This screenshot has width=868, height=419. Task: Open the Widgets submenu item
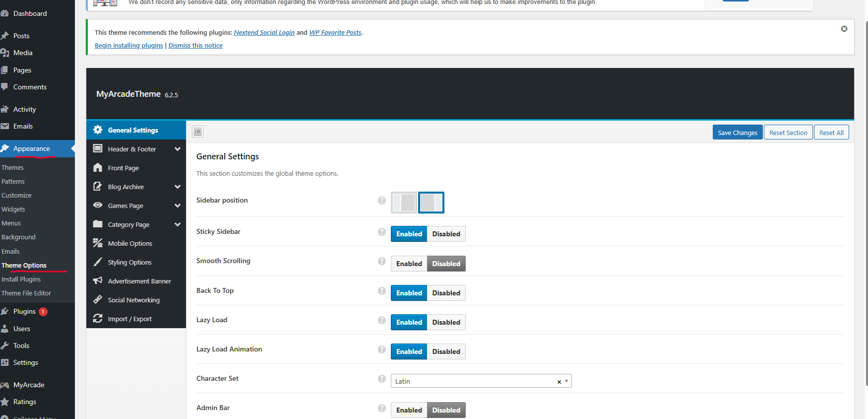13,209
